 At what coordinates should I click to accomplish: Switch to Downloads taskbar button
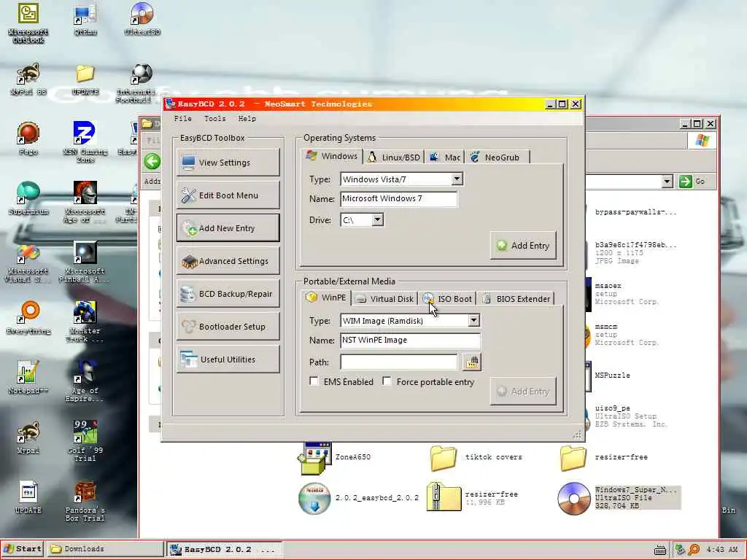(x=106, y=549)
